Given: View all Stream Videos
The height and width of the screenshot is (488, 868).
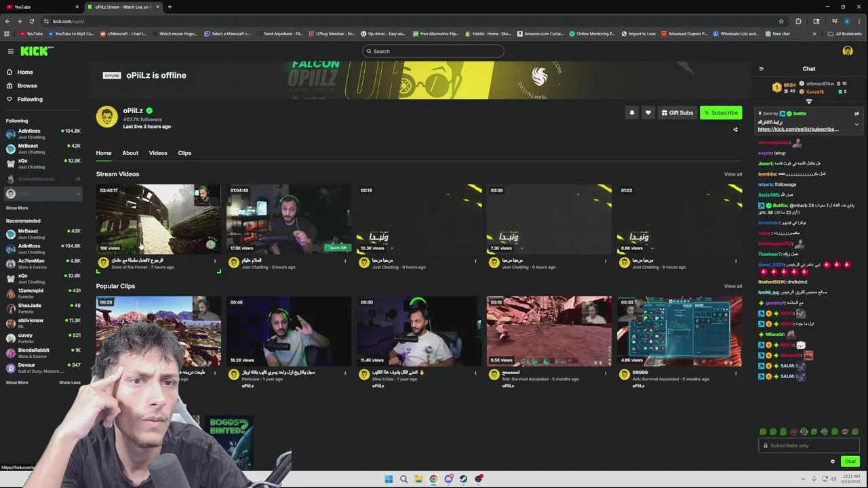Looking at the screenshot, I should [733, 174].
